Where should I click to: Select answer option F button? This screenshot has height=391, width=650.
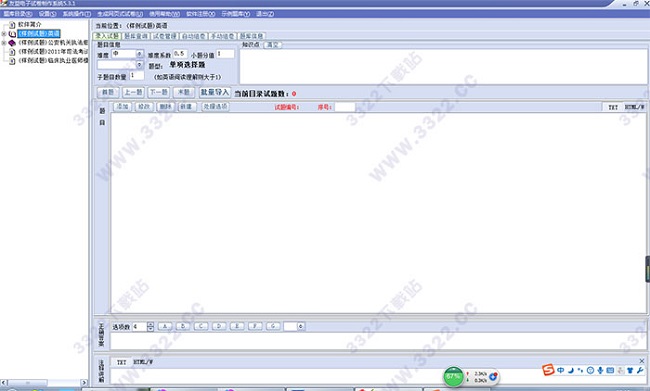(255, 326)
